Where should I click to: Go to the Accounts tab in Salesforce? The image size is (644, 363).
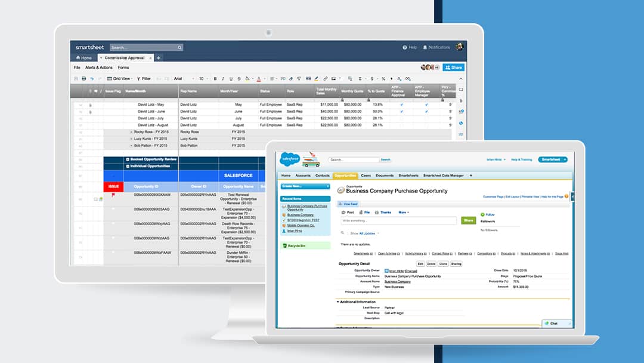[x=303, y=176]
